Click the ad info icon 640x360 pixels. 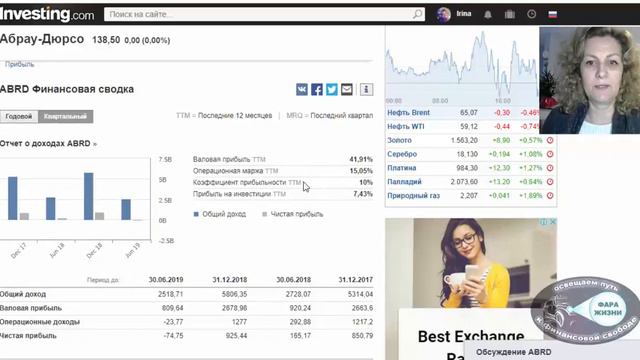click(x=544, y=222)
